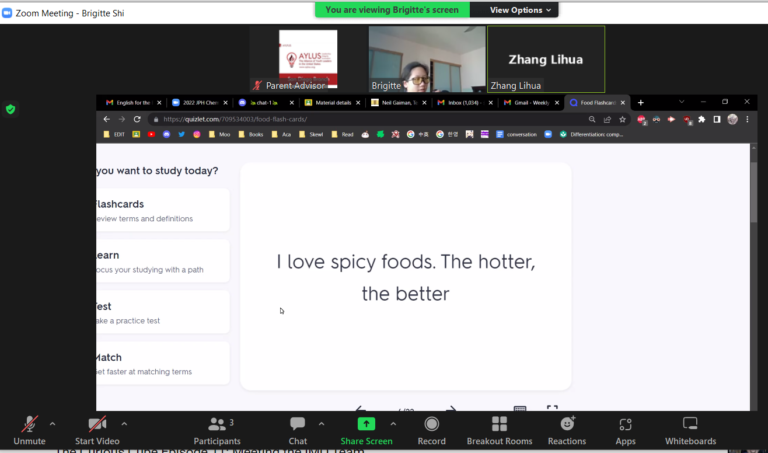Viewport: 768px width, 453px height.
Task: Open the 'Differentiation: comp...' bookmark
Action: [x=591, y=134]
